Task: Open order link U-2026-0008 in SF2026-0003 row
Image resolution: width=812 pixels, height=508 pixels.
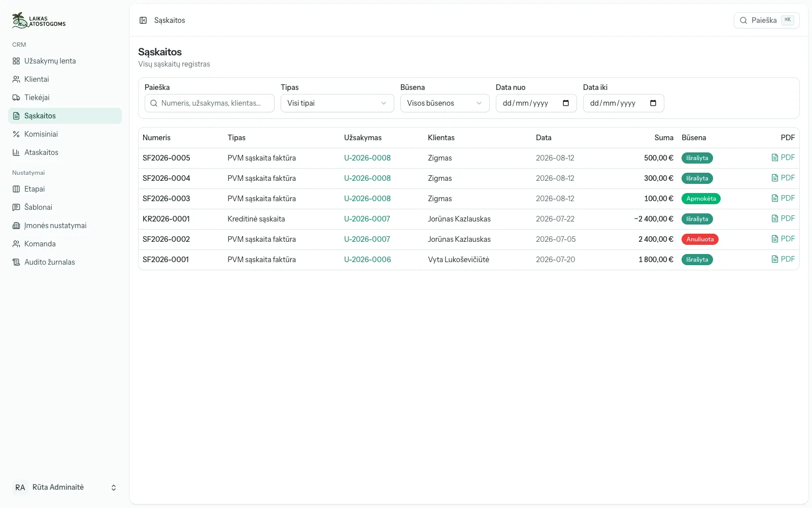Action: pyautogui.click(x=367, y=199)
